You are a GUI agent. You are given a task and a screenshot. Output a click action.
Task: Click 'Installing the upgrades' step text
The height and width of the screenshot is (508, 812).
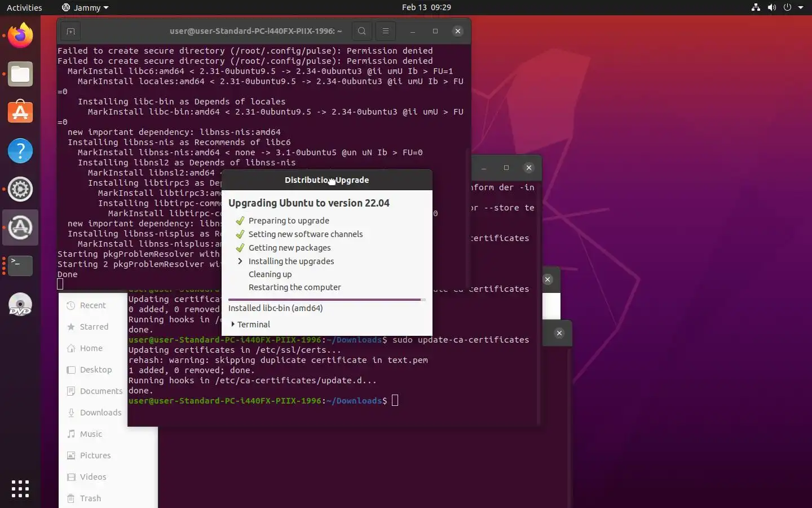291,261
